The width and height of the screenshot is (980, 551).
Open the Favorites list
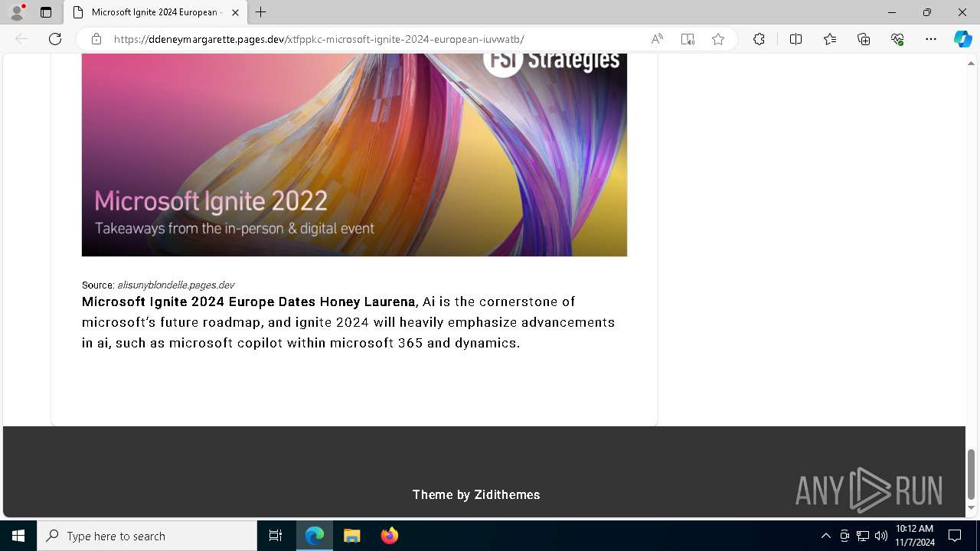pos(830,39)
